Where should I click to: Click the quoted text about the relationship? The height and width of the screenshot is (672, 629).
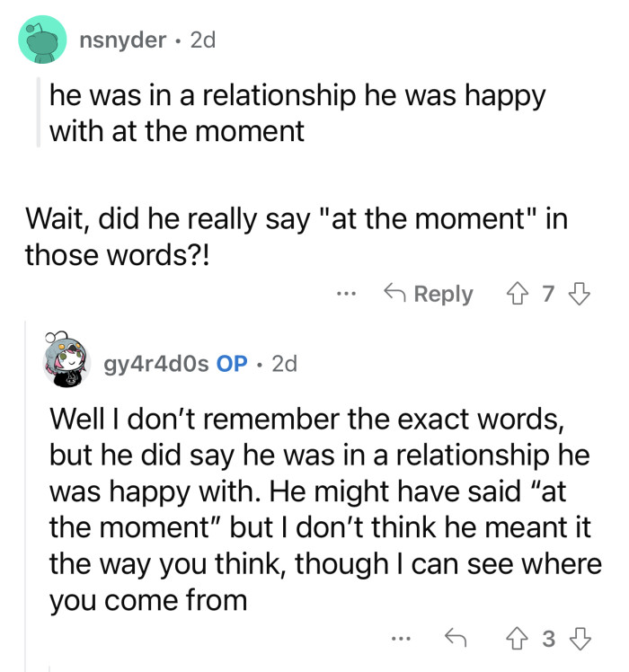(297, 113)
